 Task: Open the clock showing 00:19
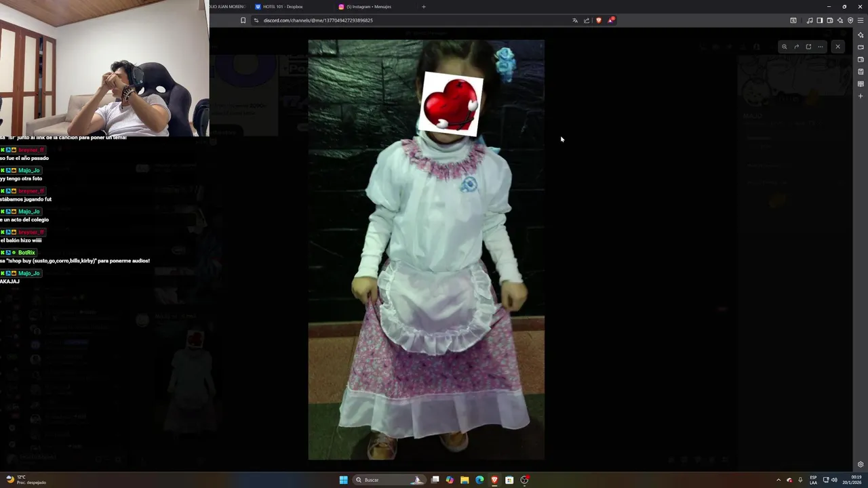click(852, 480)
